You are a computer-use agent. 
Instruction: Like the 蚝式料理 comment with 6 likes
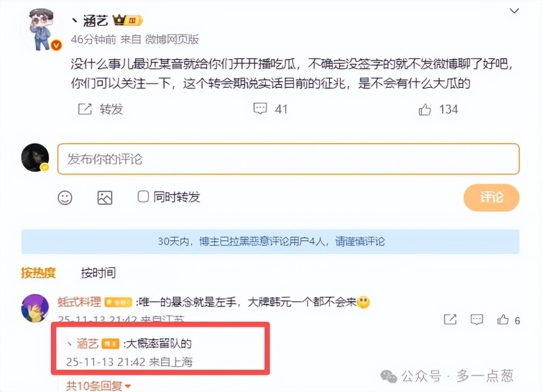(503, 320)
